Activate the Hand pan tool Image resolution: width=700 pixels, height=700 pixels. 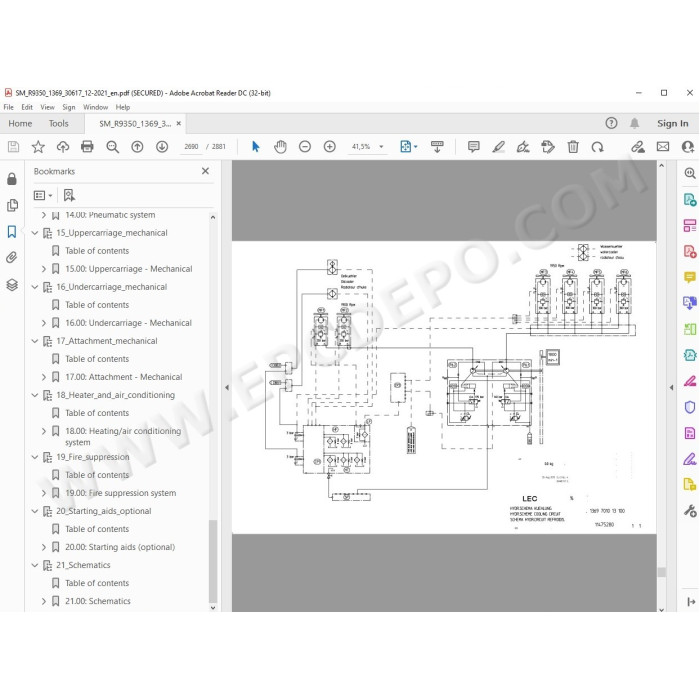(x=280, y=146)
